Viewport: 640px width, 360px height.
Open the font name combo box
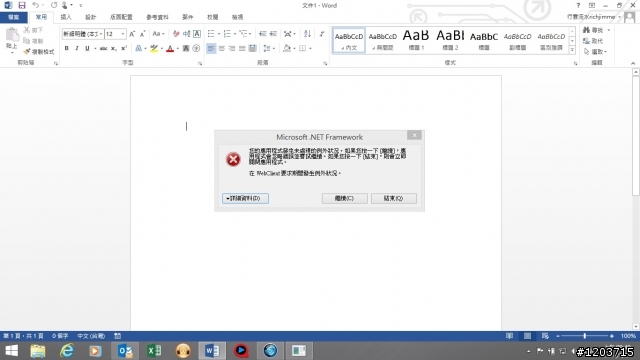tap(82, 34)
